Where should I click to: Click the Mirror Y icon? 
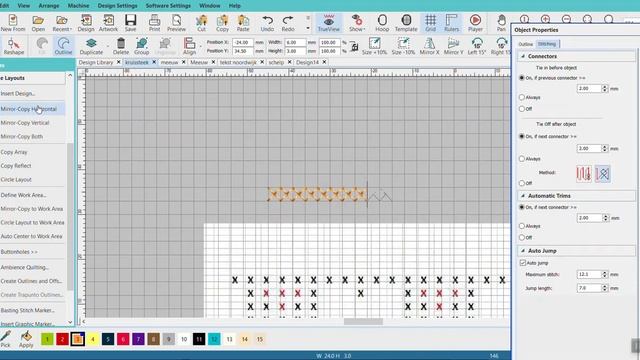[453, 46]
